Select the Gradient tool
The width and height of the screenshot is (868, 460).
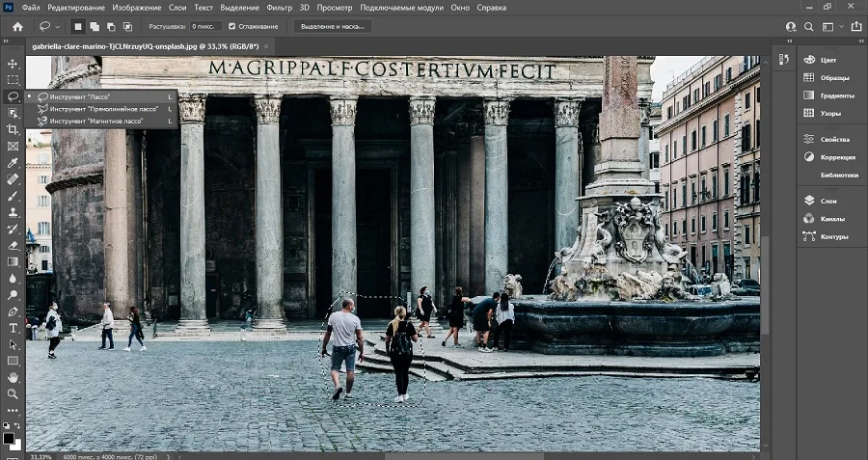tap(13, 262)
